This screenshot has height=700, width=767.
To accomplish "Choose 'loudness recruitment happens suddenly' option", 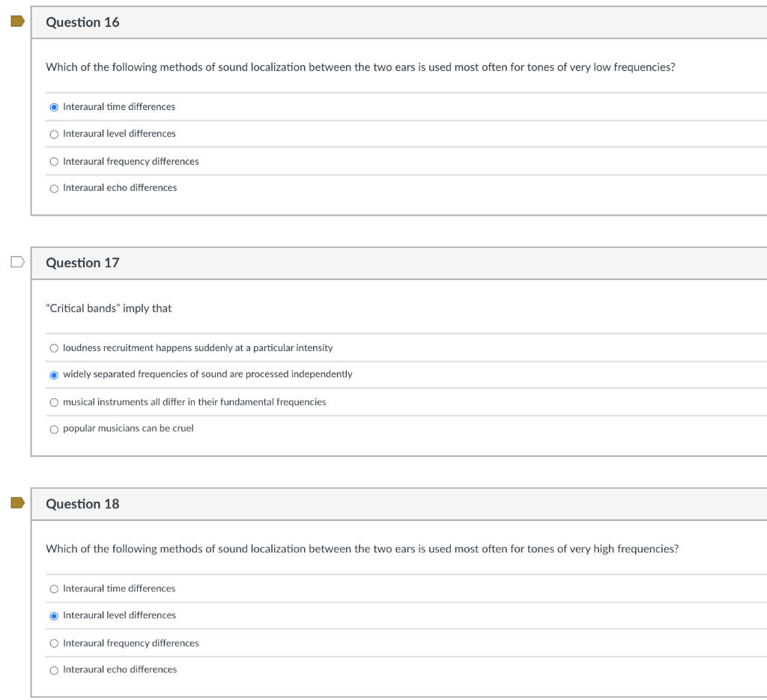I will pyautogui.click(x=54, y=348).
